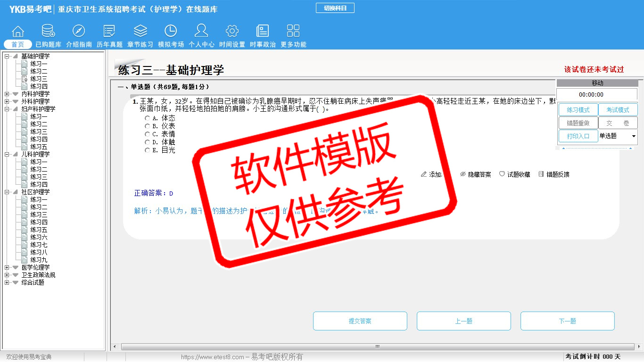Click the horizontal scrollbar at bottom
Image resolution: width=644 pixels, height=362 pixels.
click(x=377, y=347)
